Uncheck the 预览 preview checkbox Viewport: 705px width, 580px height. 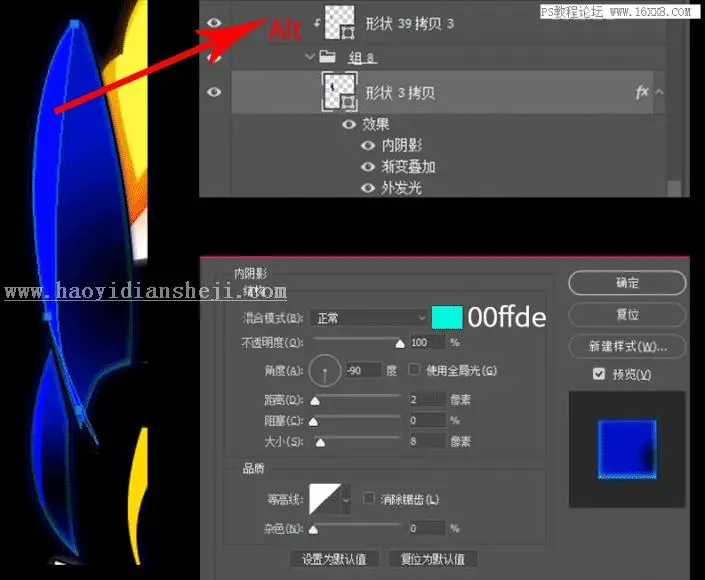tap(598, 374)
